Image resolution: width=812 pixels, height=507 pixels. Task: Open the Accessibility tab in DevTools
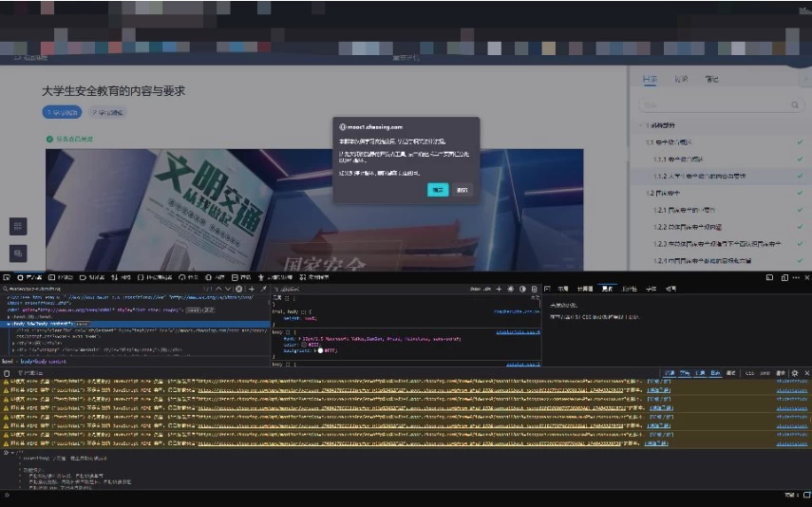(x=275, y=277)
